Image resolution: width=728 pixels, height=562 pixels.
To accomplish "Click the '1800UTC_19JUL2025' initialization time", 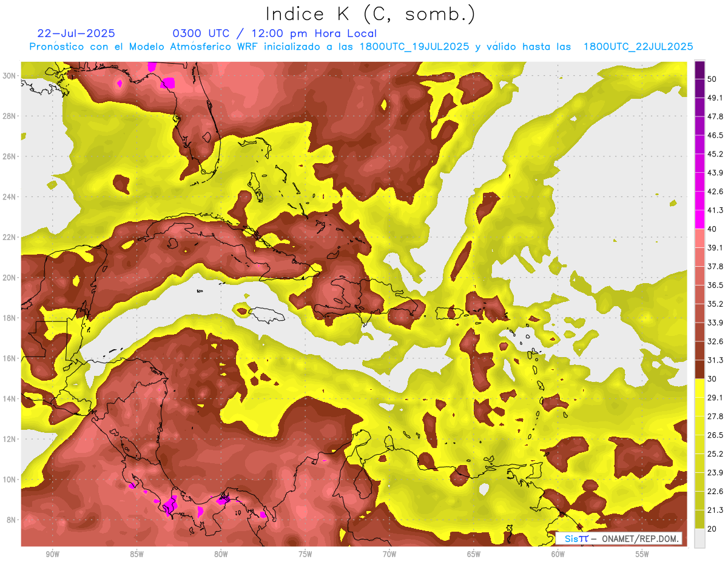I will [x=414, y=47].
